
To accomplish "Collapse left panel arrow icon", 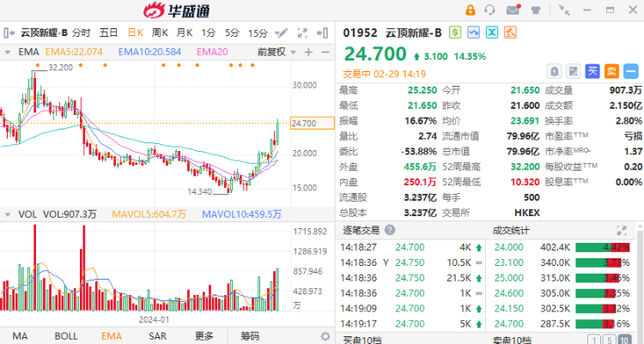I will click(x=9, y=33).
